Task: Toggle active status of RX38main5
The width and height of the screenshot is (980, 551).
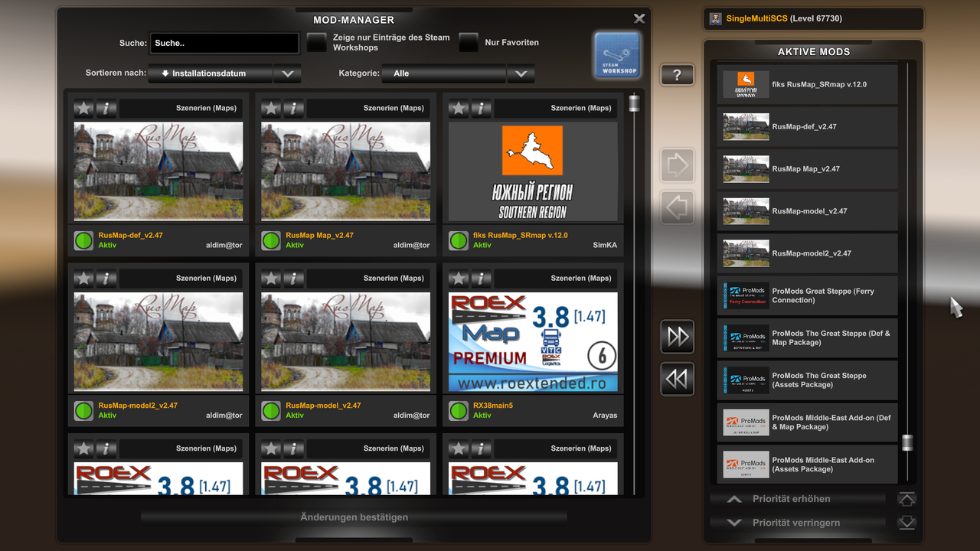Action: coord(459,410)
